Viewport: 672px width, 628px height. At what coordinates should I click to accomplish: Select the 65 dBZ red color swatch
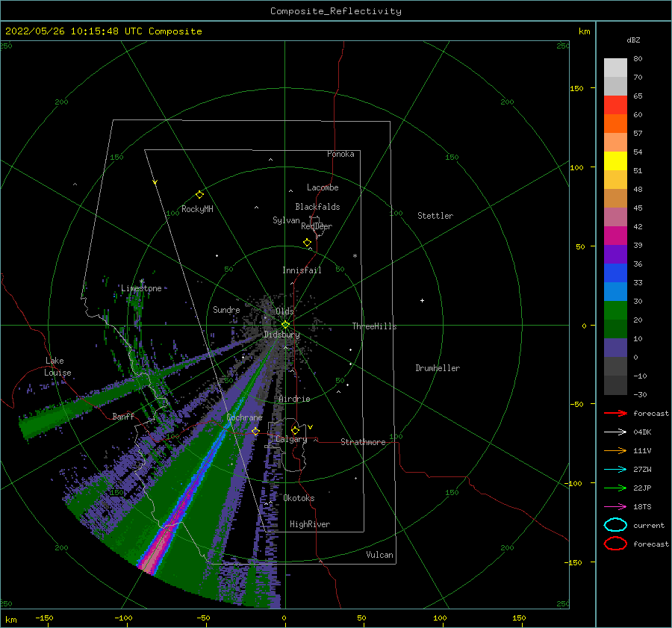tap(615, 105)
